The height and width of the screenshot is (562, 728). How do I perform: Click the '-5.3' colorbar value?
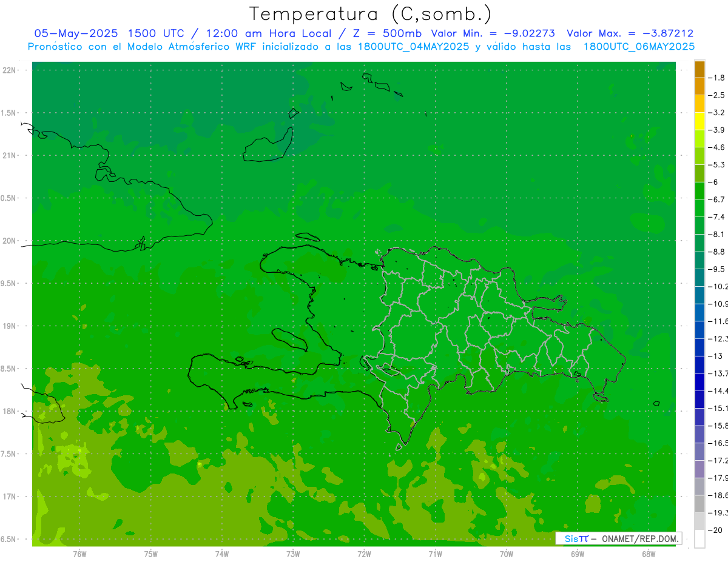716,164
